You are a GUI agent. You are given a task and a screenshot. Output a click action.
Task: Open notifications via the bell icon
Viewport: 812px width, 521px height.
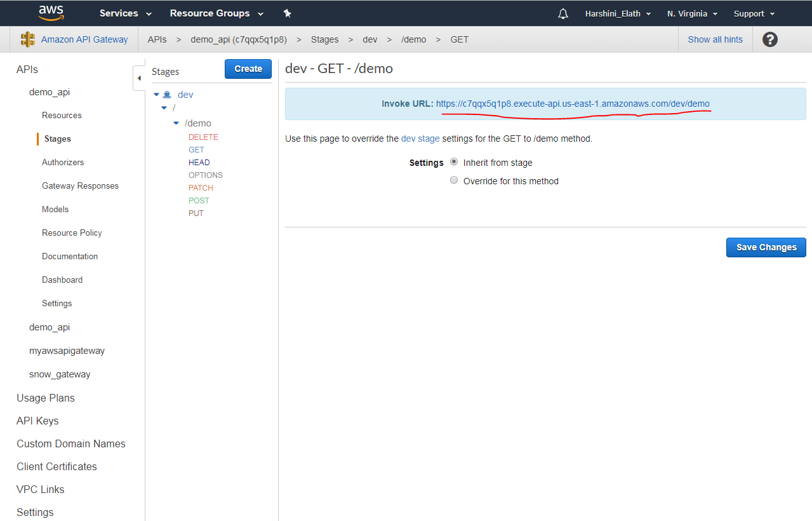click(x=562, y=13)
